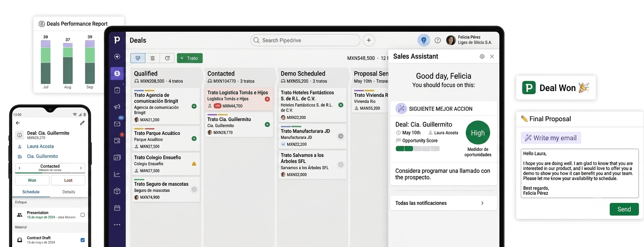The image size is (644, 247).
Task: Tap Cia. Guillermito organization link on phone
Action: (42, 156)
